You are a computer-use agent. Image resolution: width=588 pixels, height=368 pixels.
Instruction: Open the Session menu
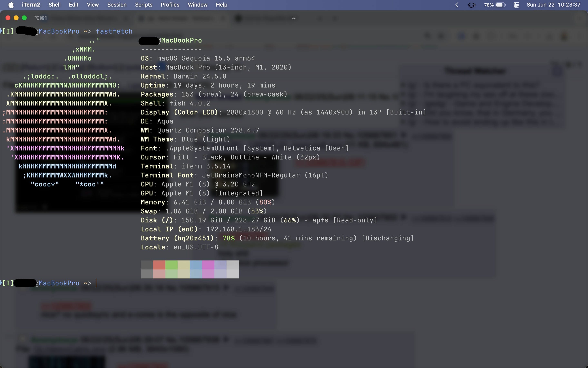click(x=117, y=5)
